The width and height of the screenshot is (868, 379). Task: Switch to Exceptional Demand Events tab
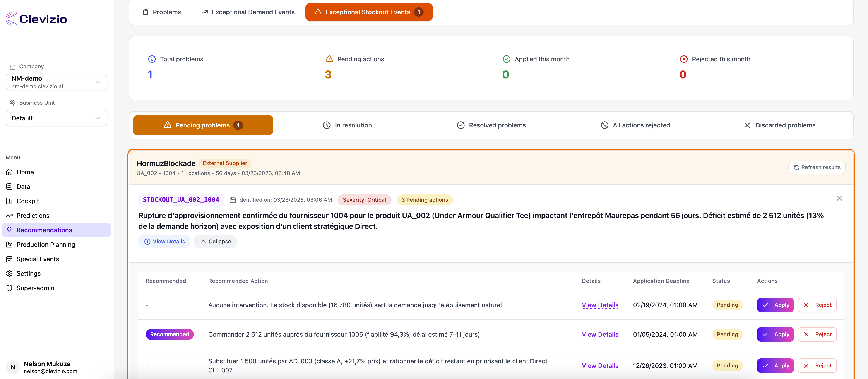coord(248,12)
